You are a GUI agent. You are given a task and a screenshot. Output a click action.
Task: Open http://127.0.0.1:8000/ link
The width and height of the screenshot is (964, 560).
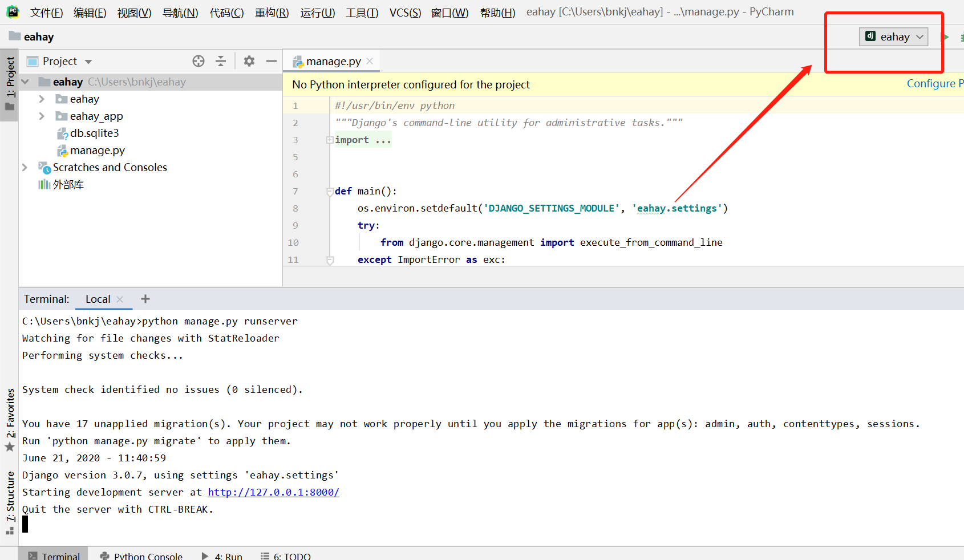(x=274, y=492)
